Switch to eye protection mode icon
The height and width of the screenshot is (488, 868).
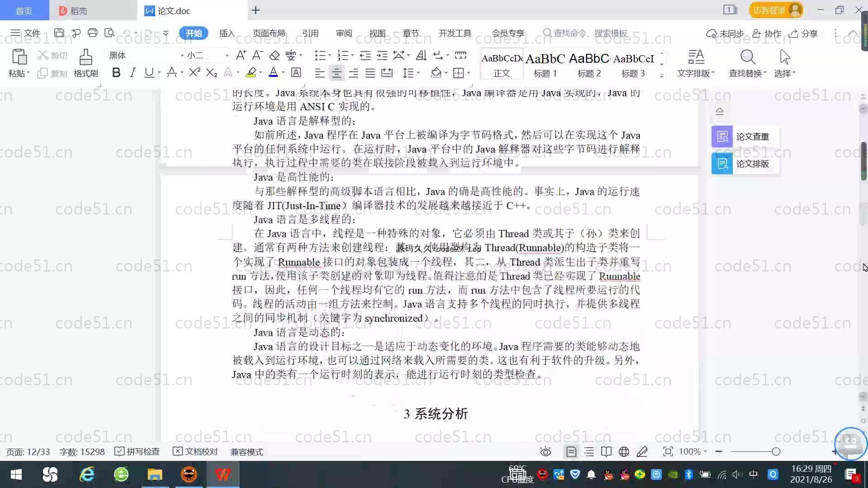click(x=546, y=451)
